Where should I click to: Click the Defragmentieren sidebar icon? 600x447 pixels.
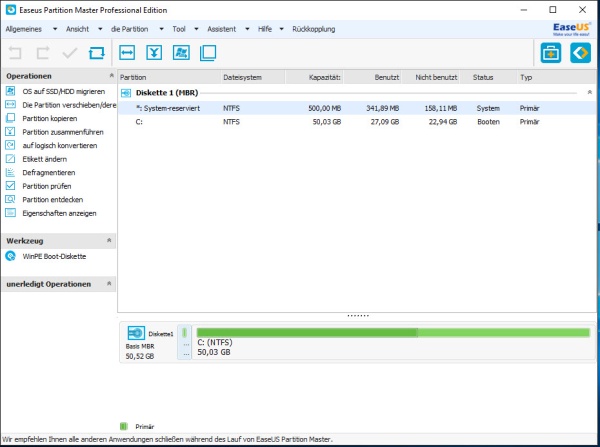pos(10,172)
